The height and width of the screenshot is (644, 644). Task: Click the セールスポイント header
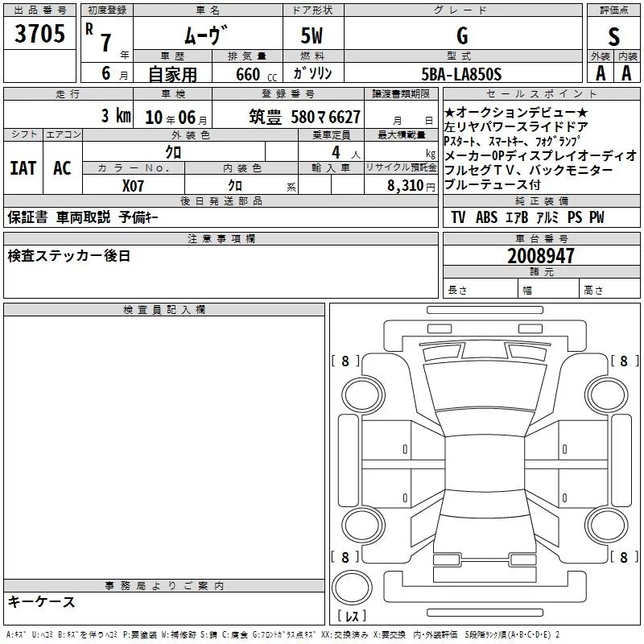[541, 93]
